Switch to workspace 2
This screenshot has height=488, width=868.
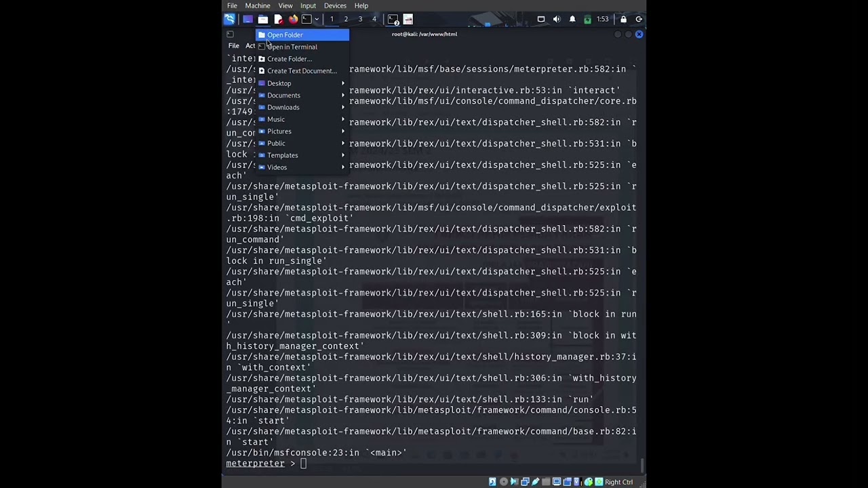[x=346, y=19]
